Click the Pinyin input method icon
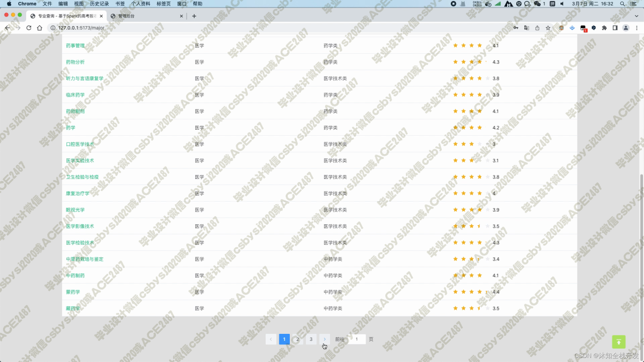 point(552,4)
